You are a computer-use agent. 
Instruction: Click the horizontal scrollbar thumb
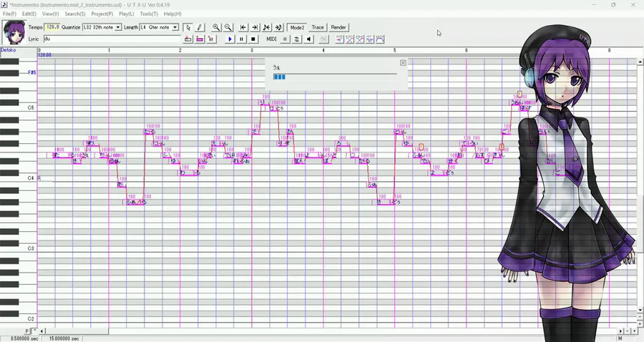(77, 331)
